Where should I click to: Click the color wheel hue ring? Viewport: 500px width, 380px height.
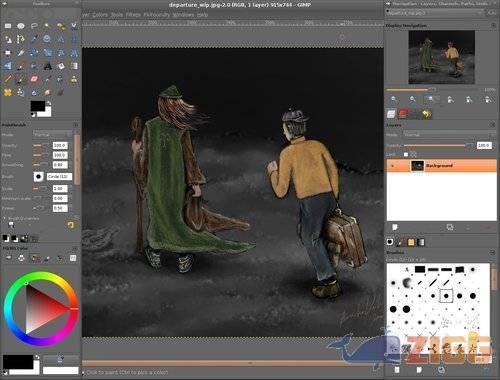(41, 275)
